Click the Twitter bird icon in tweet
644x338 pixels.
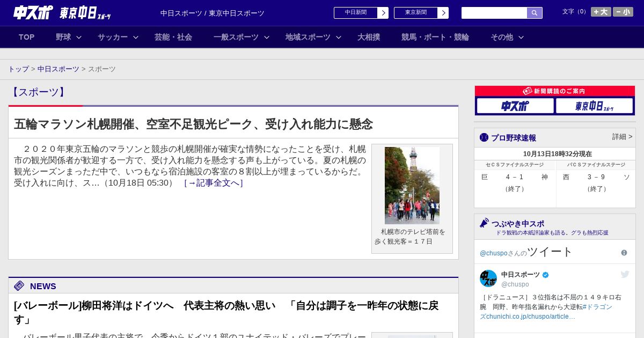click(x=625, y=275)
